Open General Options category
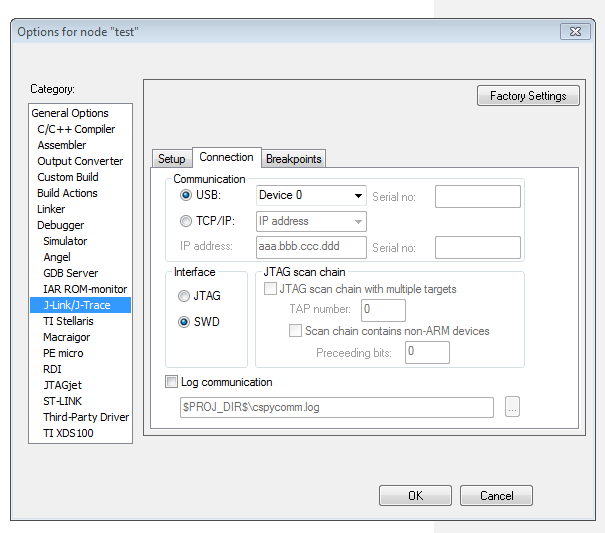605x533 pixels. (70, 113)
